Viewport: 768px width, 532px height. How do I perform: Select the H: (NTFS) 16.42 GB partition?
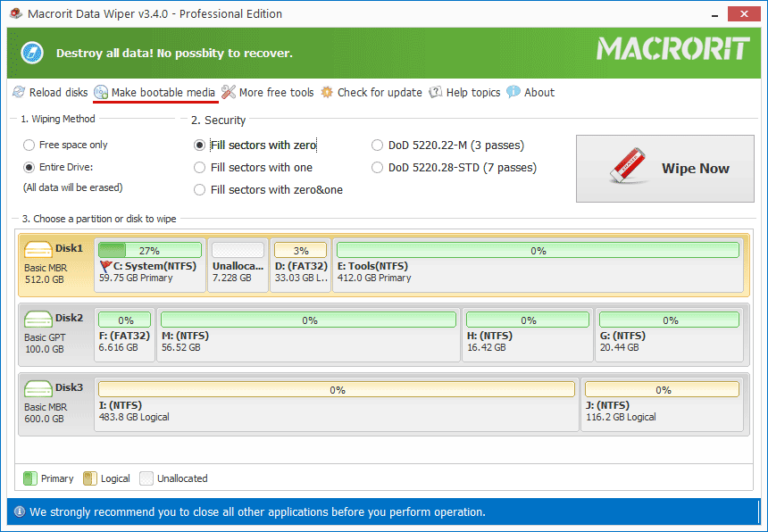point(528,335)
